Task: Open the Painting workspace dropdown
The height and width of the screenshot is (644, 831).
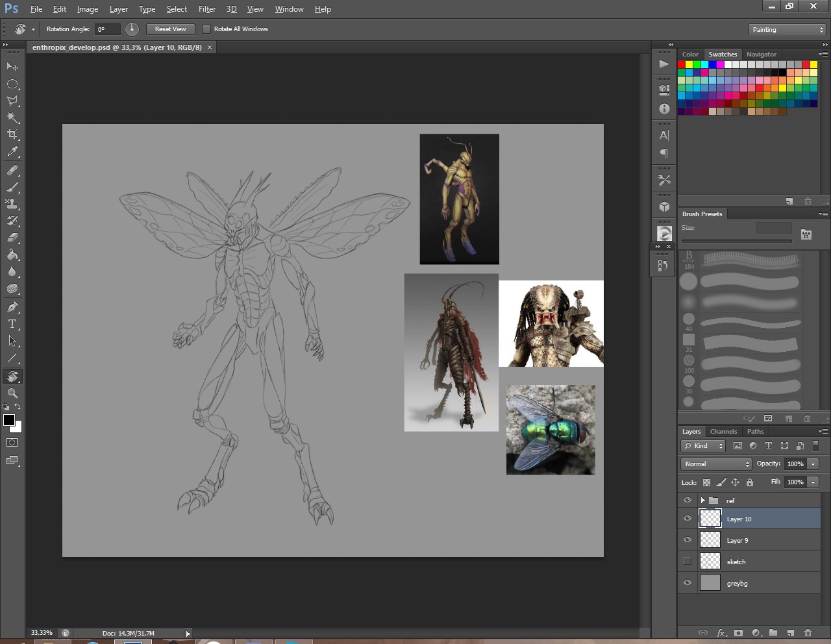Action: [786, 30]
